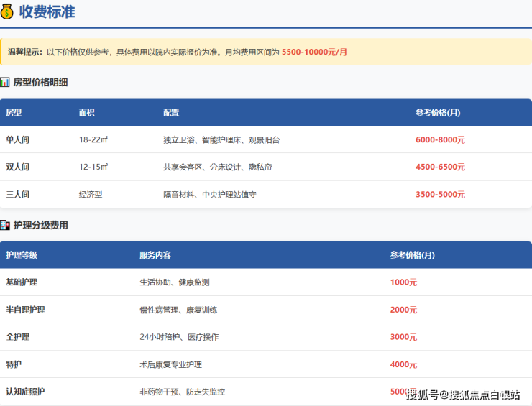This screenshot has height=406, width=532.
Task: Click the bar chart icon beside 房型价格明细
Action: [5, 83]
